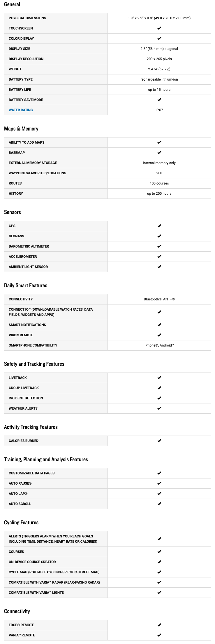Click the Incident Detection checkmark

coord(159,398)
